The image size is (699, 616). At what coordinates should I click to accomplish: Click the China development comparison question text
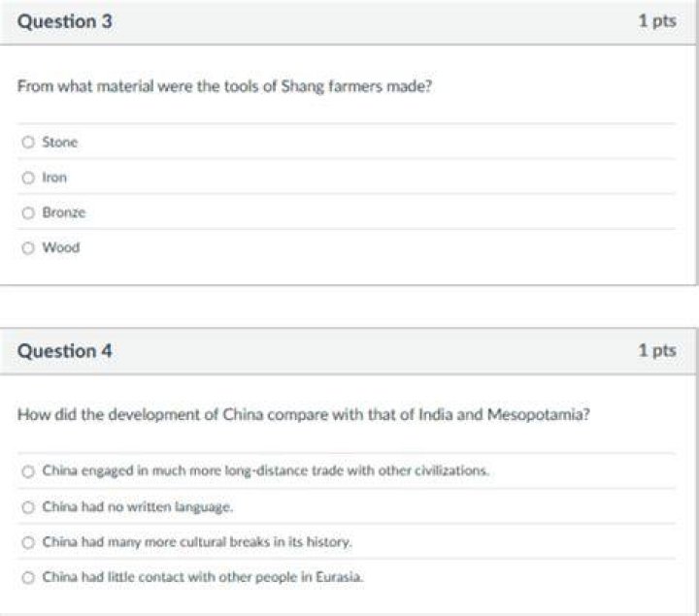tap(304, 414)
